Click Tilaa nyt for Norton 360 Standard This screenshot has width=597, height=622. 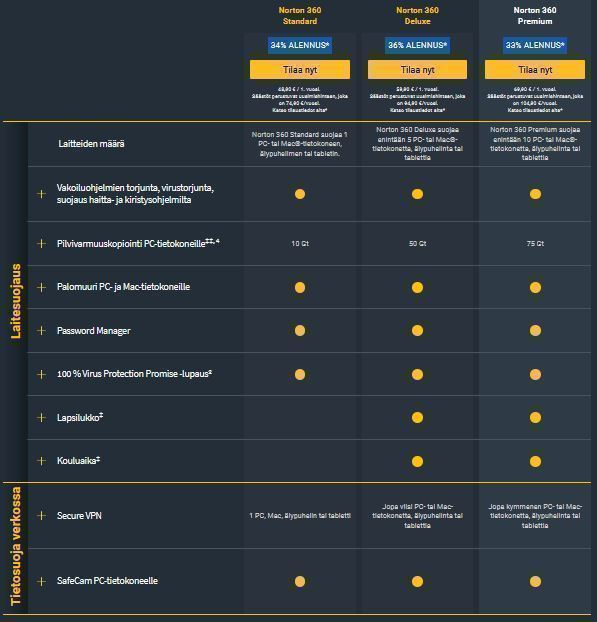300,70
